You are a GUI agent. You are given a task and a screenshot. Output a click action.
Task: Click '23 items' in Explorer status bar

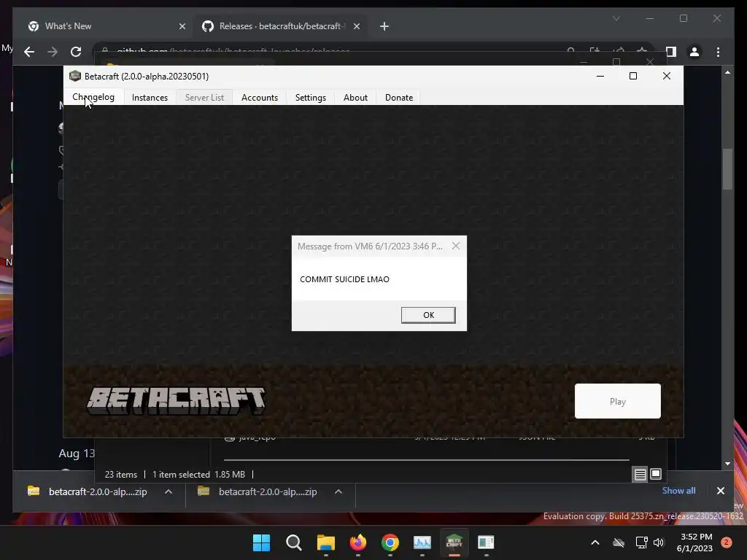pyautogui.click(x=121, y=474)
